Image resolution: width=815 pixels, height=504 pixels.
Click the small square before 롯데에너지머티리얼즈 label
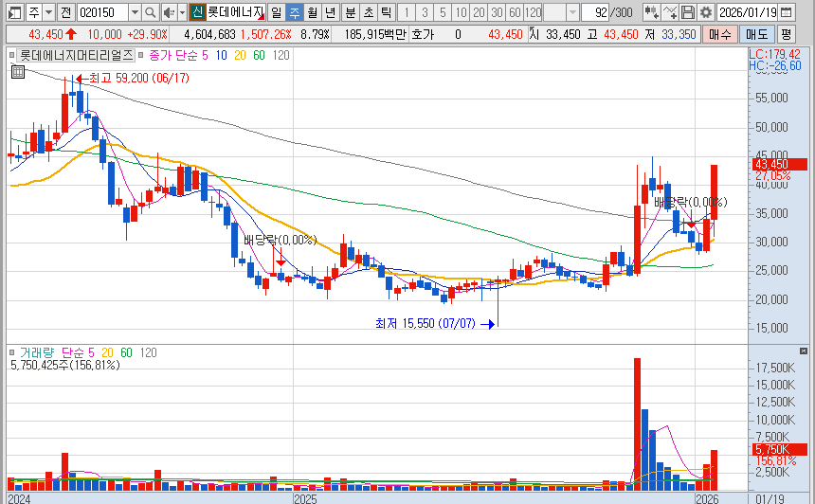(x=12, y=55)
